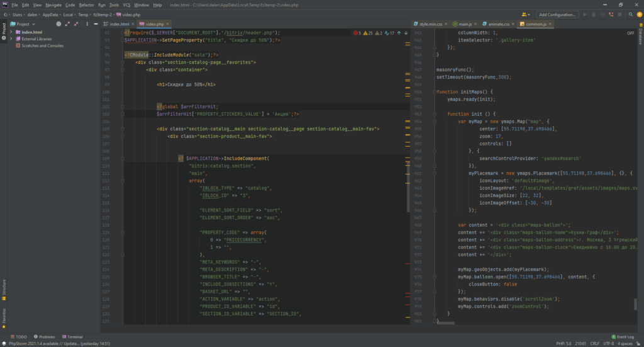Image resolution: width=644 pixels, height=347 pixels.
Task: Click the Expand All icon in Project panel
Action: (67, 23)
